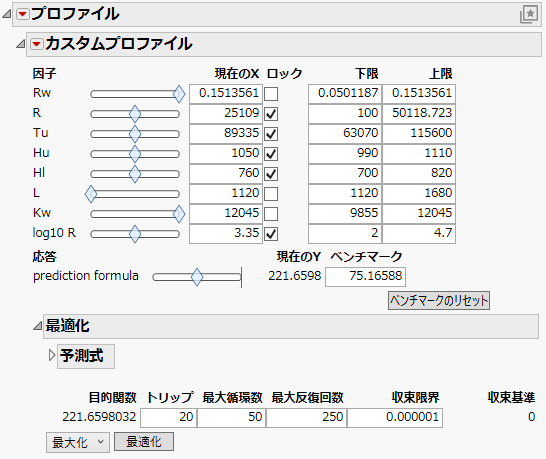
Task: Click the ベンチマークのリセット button
Action: (439, 301)
